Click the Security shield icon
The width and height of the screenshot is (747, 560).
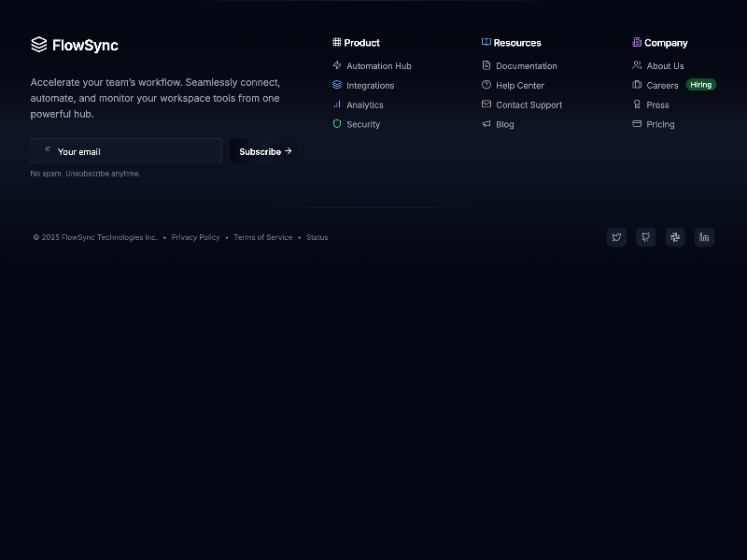(x=337, y=124)
